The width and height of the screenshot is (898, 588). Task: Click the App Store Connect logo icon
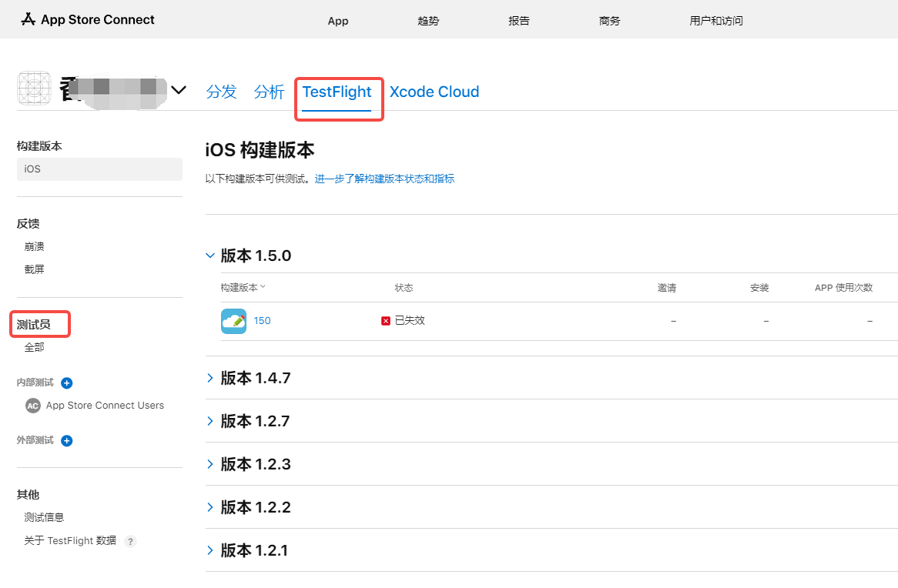(28, 19)
